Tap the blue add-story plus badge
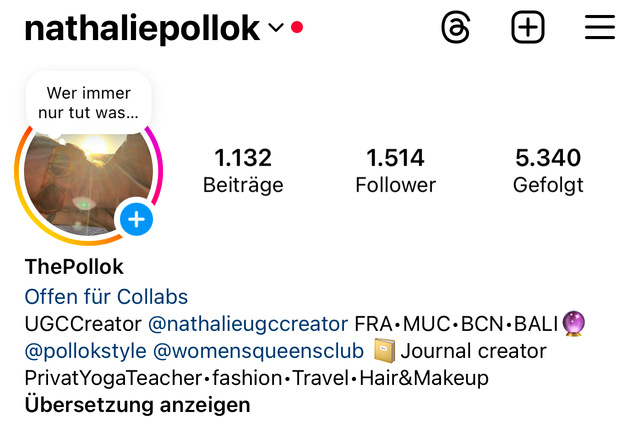This screenshot has width=642, height=436. click(136, 219)
